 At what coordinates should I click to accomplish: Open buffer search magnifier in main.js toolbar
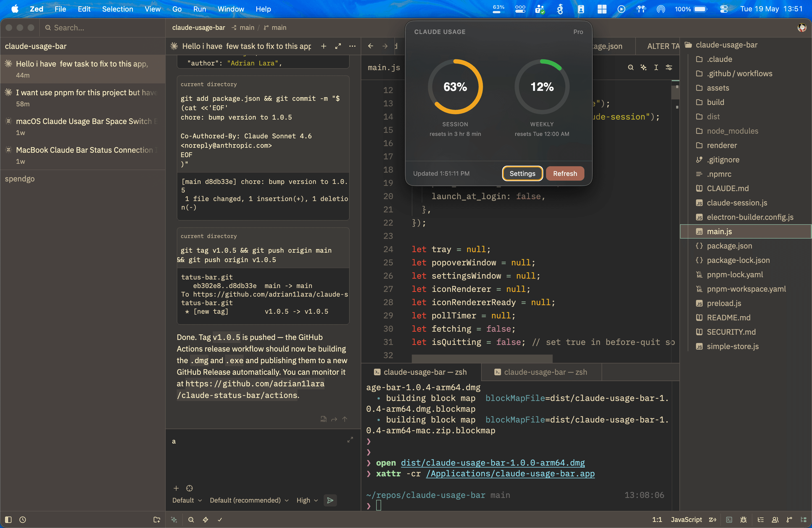pyautogui.click(x=631, y=68)
